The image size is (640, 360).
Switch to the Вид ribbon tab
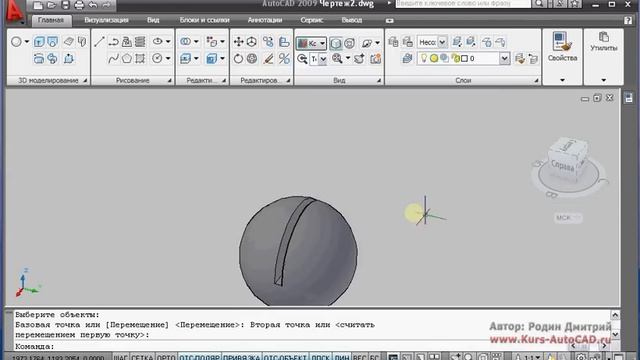153,20
